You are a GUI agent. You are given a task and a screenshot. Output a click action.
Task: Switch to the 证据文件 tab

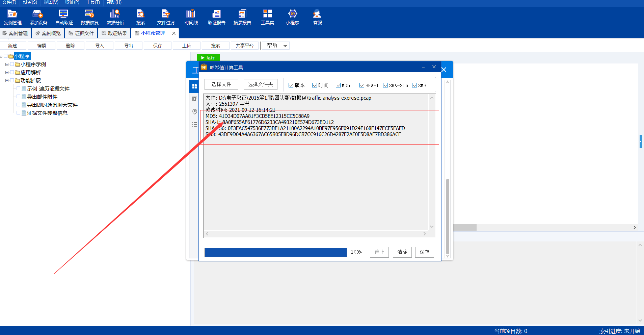point(81,33)
